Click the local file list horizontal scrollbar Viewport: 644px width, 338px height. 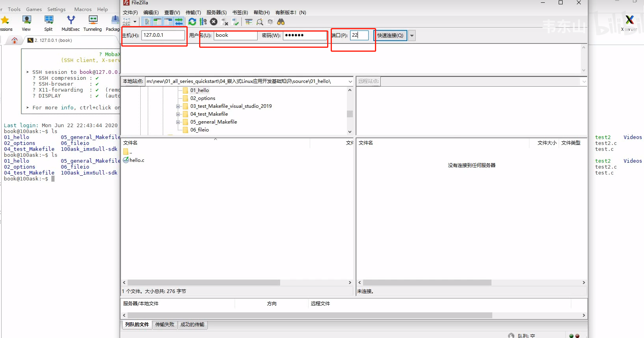coord(204,283)
